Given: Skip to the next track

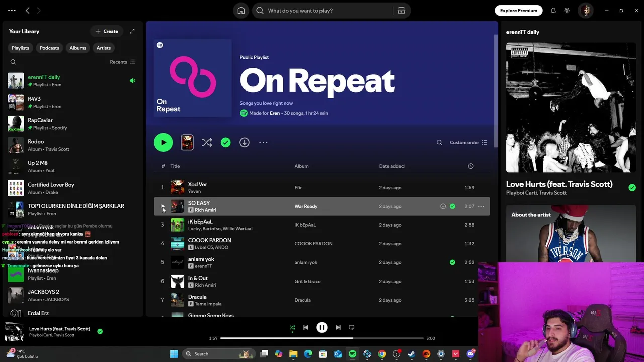Looking at the screenshot, I should click(x=338, y=327).
